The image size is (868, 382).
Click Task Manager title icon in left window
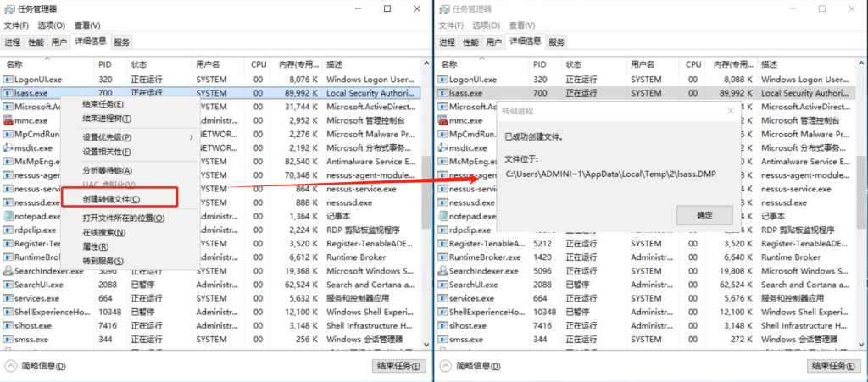click(x=8, y=8)
